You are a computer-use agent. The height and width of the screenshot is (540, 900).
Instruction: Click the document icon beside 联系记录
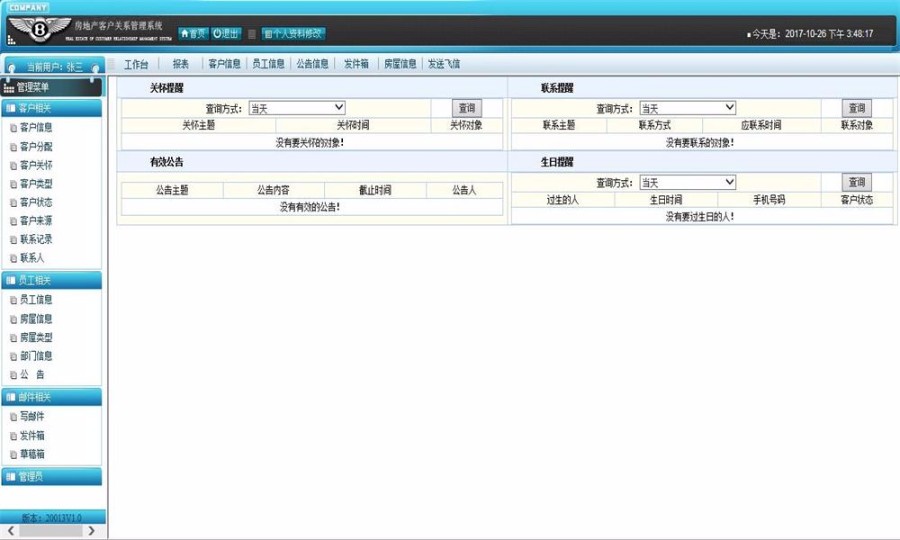click(x=13, y=240)
